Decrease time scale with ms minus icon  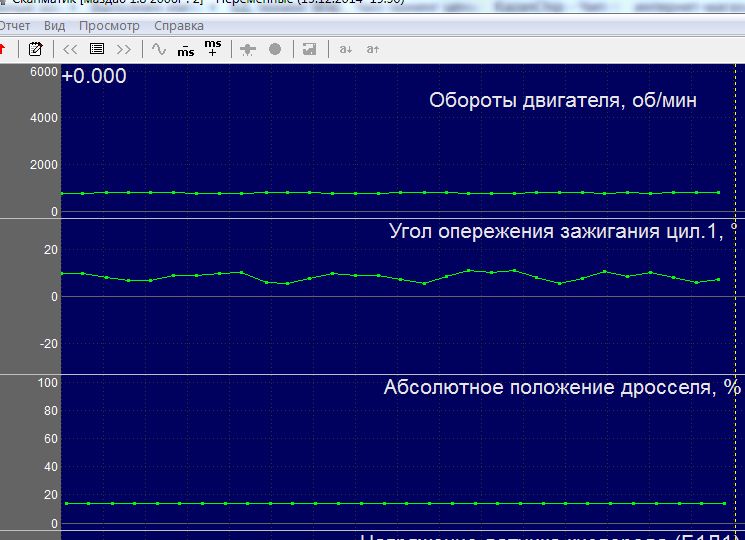click(x=186, y=50)
